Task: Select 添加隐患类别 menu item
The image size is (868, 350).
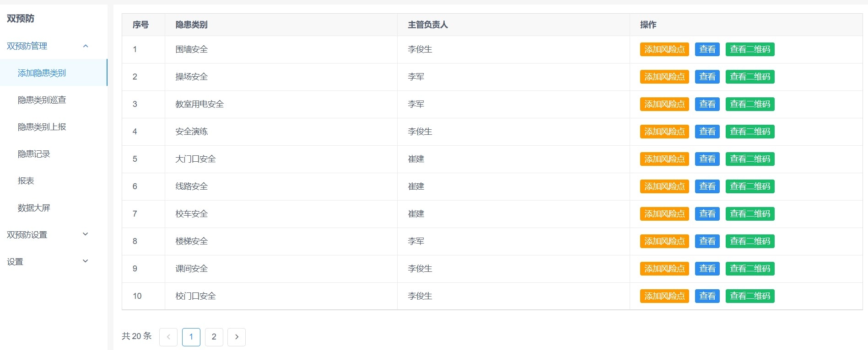Action: click(42, 73)
